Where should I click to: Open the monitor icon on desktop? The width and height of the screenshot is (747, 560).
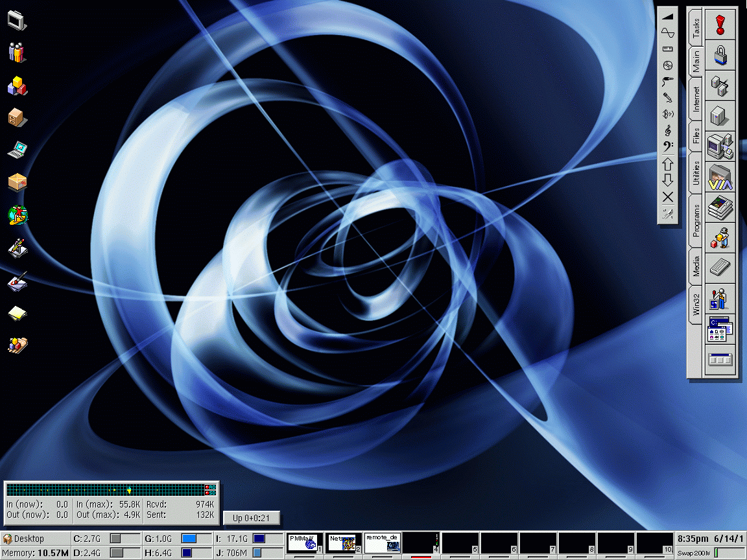tap(17, 19)
